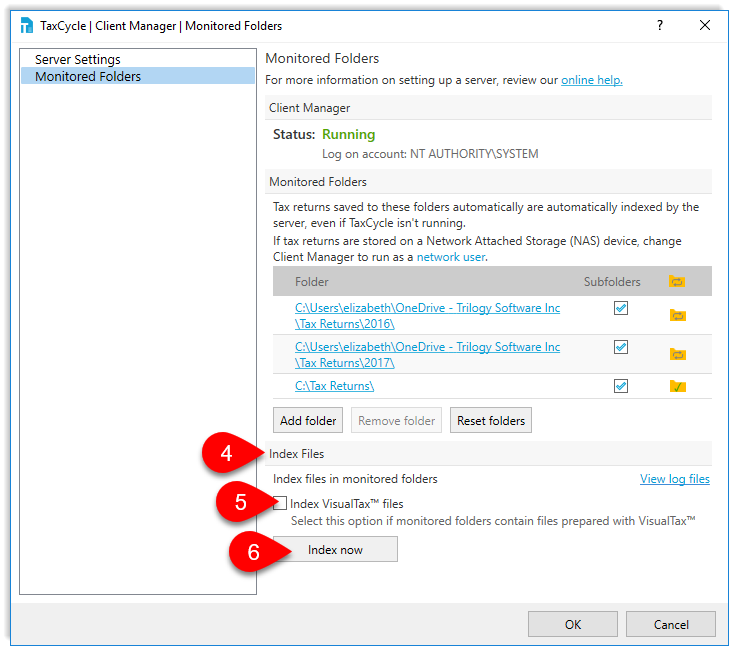Click the green Running status text

tap(349, 134)
